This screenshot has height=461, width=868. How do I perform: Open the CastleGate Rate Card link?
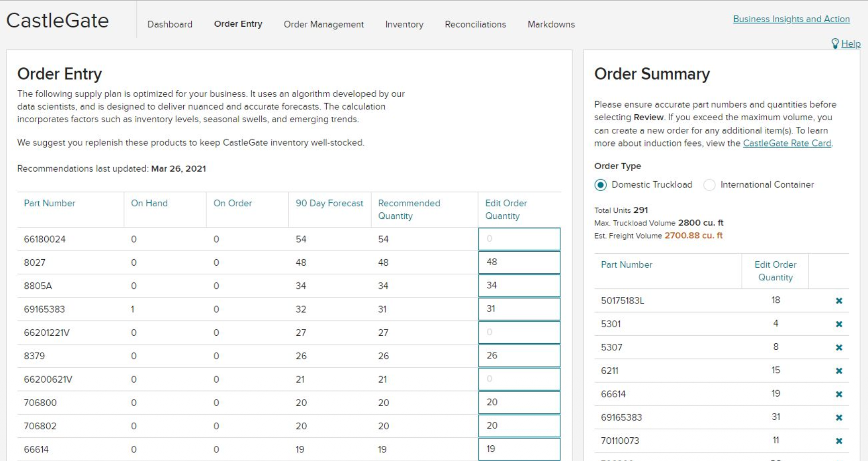787,143
